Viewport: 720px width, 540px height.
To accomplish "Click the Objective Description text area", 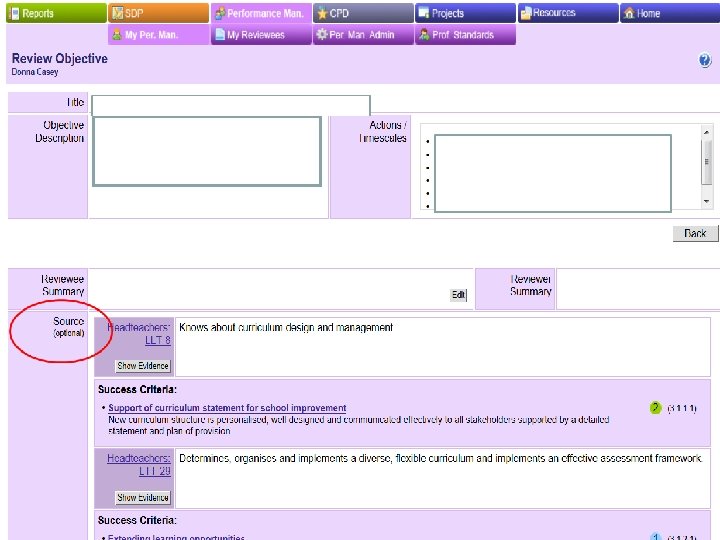I will (x=207, y=152).
